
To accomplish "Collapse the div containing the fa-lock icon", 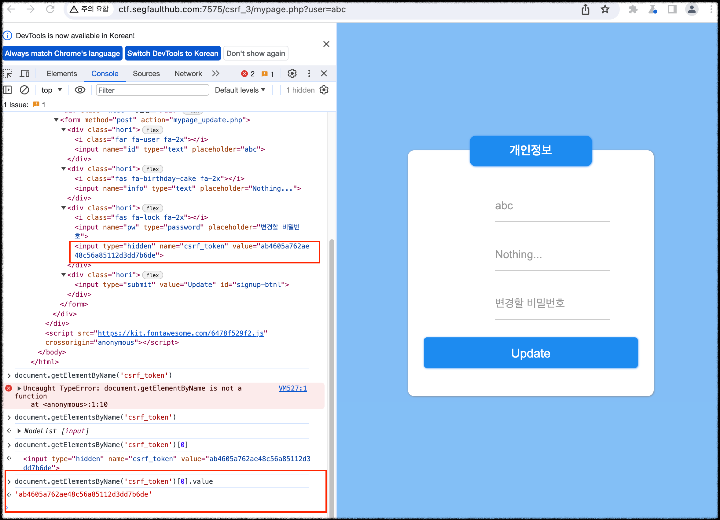I will [x=63, y=208].
